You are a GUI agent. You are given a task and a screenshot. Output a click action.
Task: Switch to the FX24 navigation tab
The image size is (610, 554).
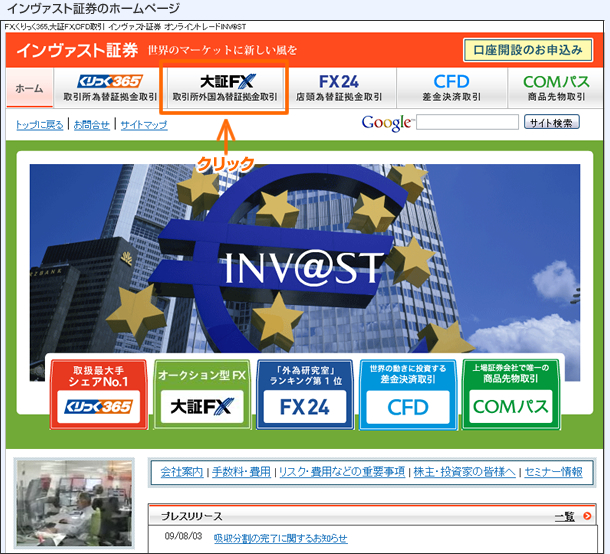click(339, 88)
